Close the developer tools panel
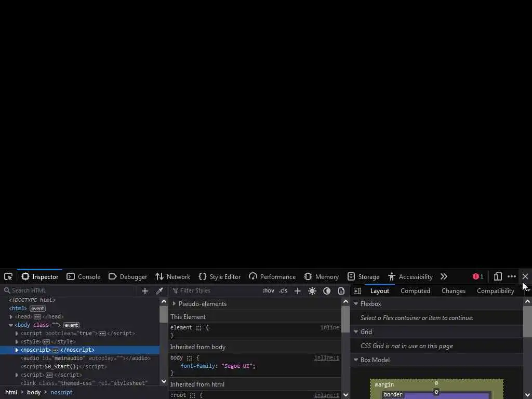Image resolution: width=532 pixels, height=399 pixels. click(x=525, y=276)
